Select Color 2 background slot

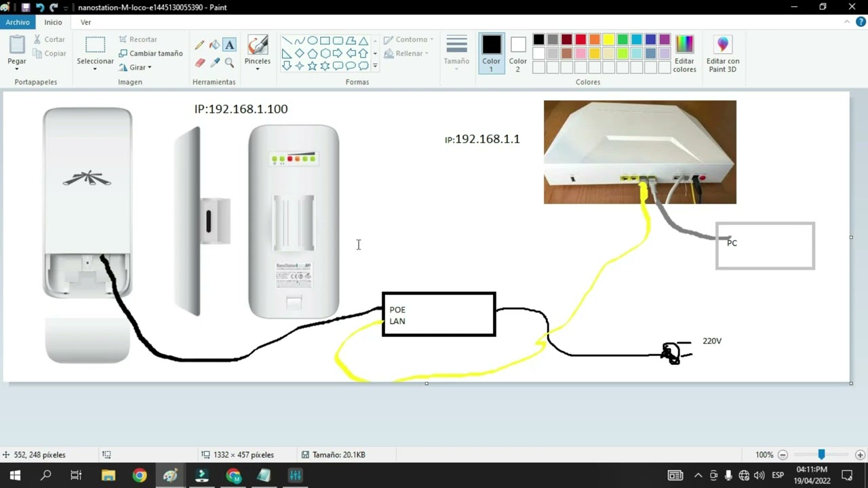tap(518, 54)
